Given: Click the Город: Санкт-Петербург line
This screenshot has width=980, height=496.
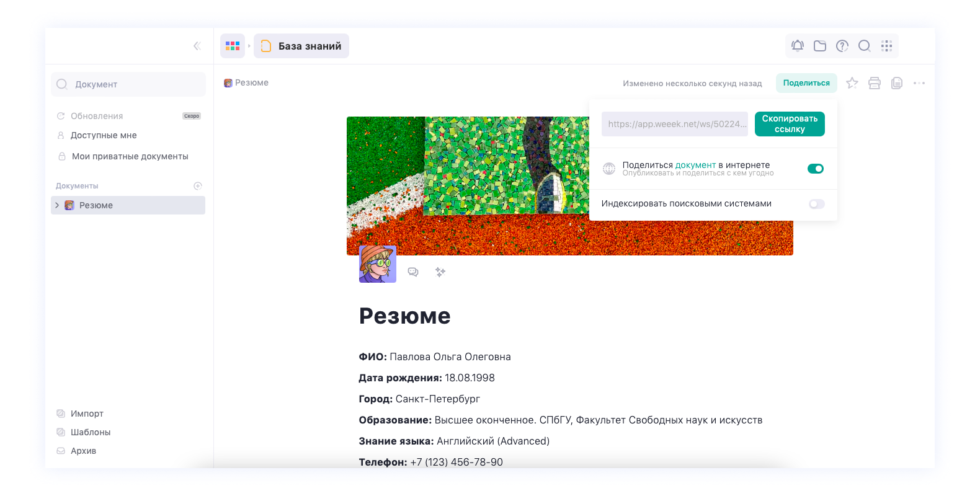Looking at the screenshot, I should pos(419,399).
